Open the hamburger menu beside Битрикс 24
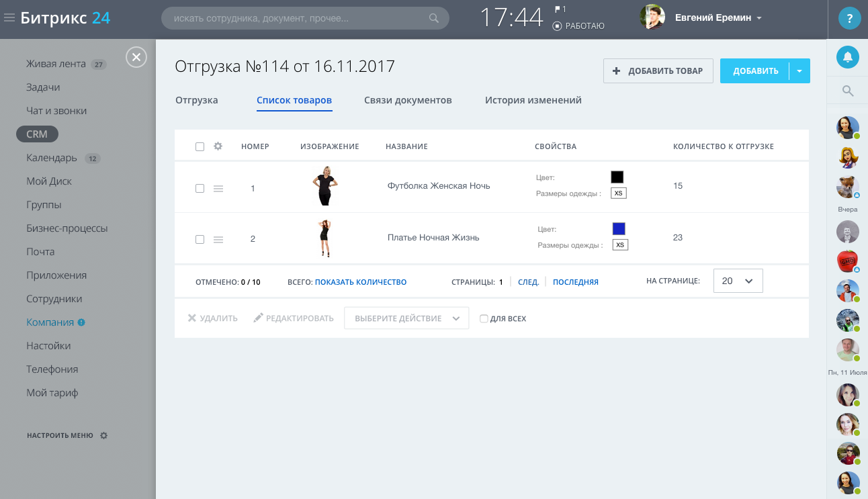This screenshot has height=499, width=868. click(9, 18)
